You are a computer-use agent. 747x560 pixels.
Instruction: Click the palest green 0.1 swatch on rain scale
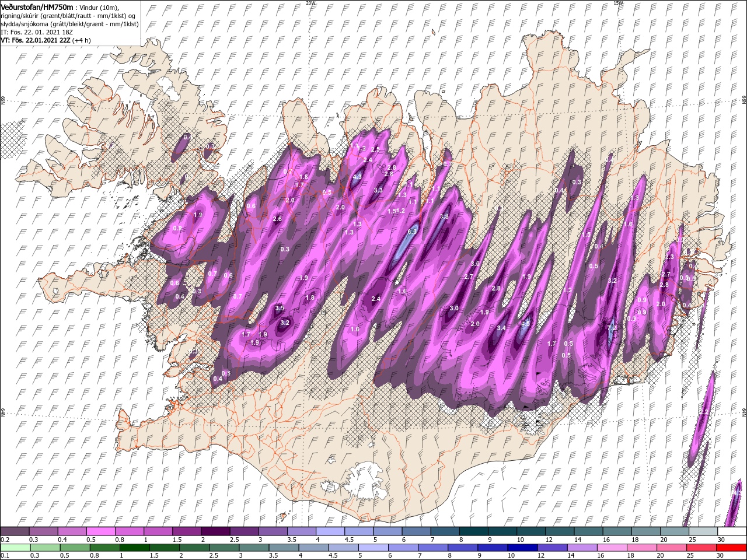click(x=16, y=548)
